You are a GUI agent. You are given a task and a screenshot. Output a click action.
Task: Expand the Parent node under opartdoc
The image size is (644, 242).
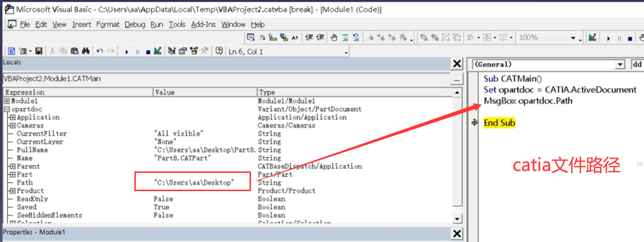pyautogui.click(x=12, y=167)
